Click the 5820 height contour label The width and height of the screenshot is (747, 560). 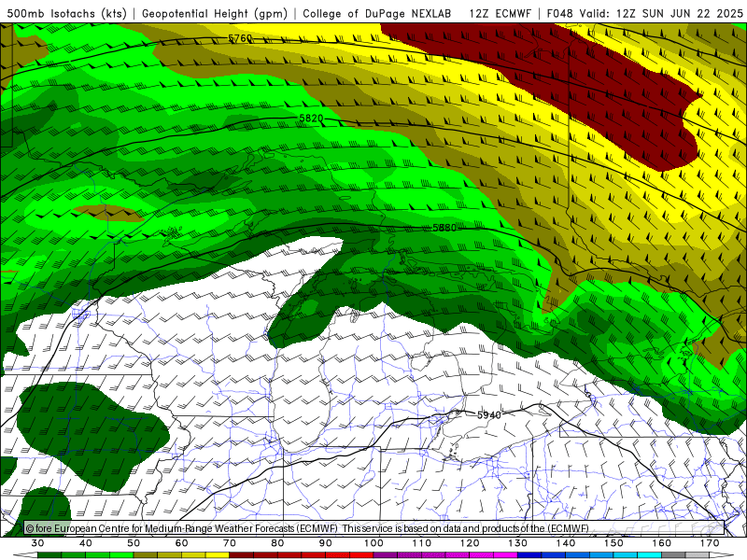point(311,118)
